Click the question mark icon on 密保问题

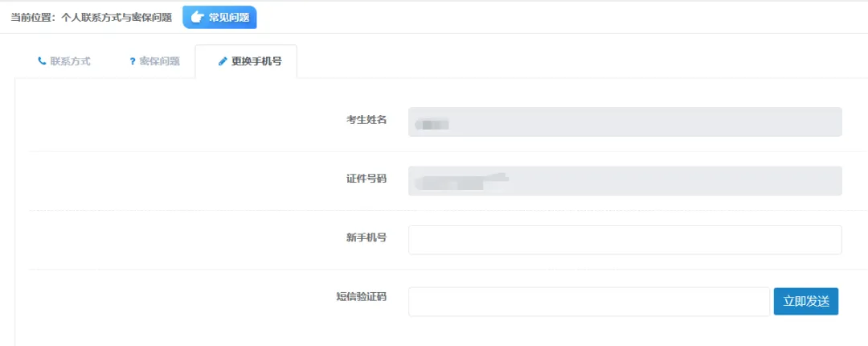pos(133,61)
